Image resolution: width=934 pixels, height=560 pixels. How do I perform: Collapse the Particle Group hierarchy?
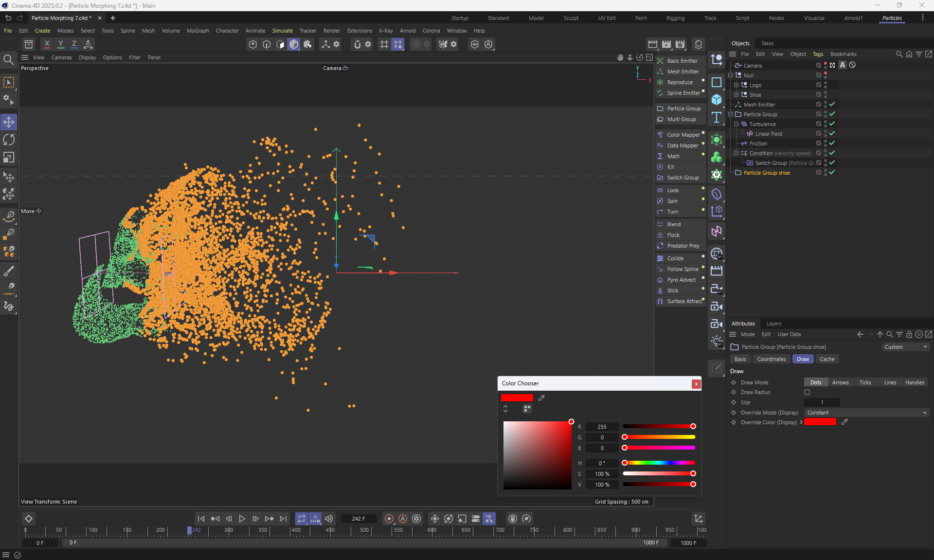click(x=730, y=114)
